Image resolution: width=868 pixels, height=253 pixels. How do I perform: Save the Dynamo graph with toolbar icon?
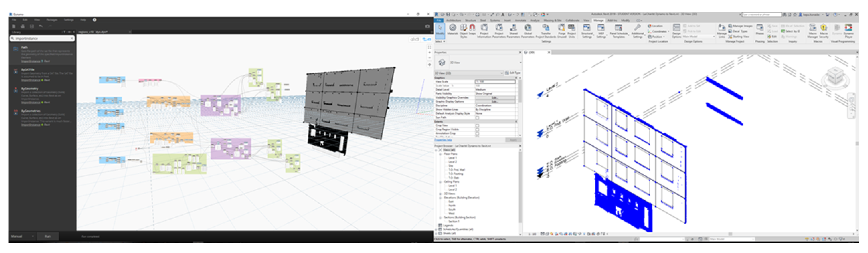(x=32, y=26)
